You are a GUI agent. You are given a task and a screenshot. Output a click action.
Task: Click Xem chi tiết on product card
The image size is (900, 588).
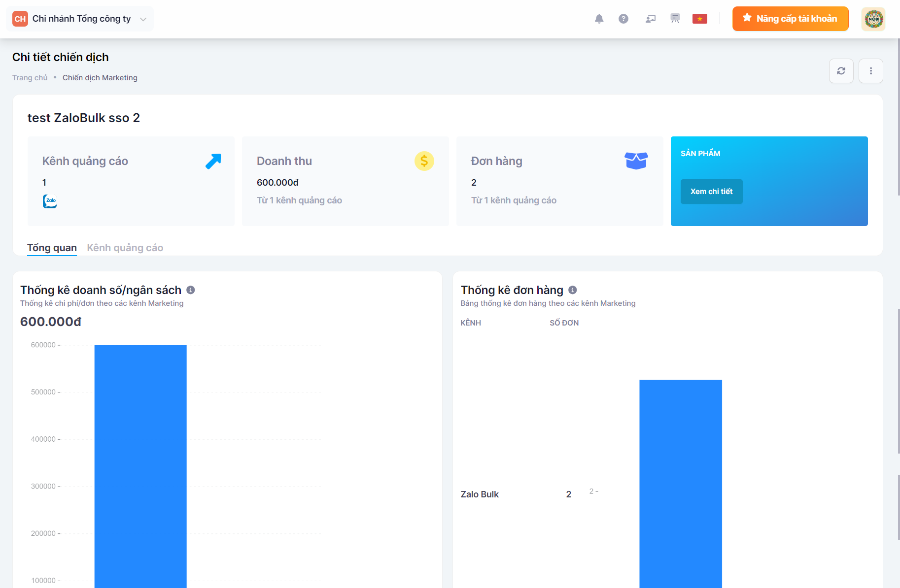(711, 192)
